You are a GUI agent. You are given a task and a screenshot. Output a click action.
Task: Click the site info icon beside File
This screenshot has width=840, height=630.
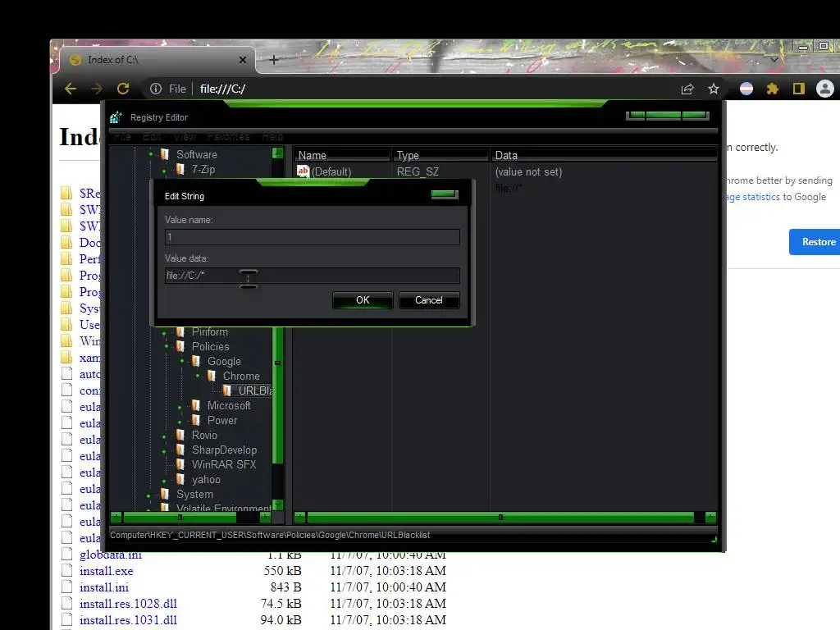156,89
